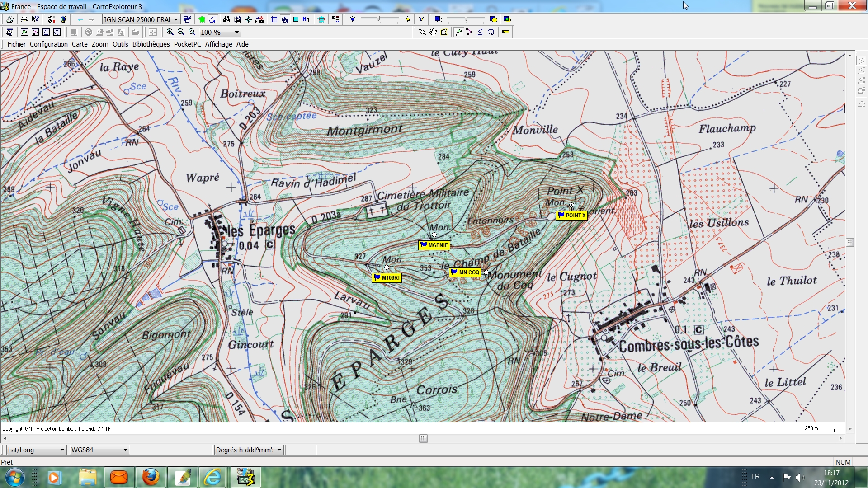The image size is (868, 488).
Task: Select the green flag waypoint tool
Action: (x=458, y=32)
